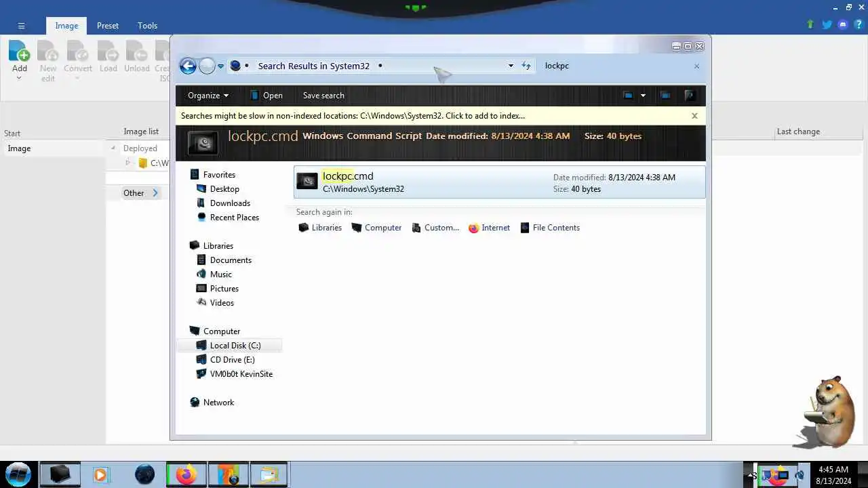Click the Unload icon in NTLite ribbon
Image resolution: width=868 pixels, height=488 pixels.
(137, 52)
